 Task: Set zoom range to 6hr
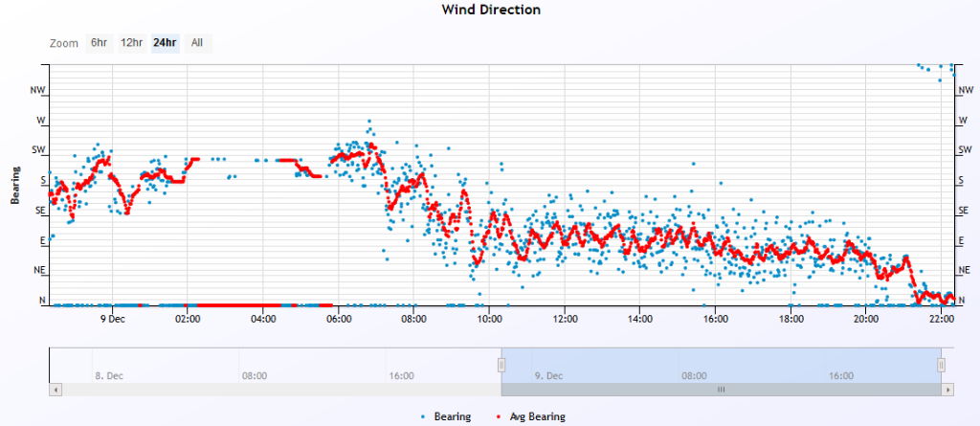(100, 43)
